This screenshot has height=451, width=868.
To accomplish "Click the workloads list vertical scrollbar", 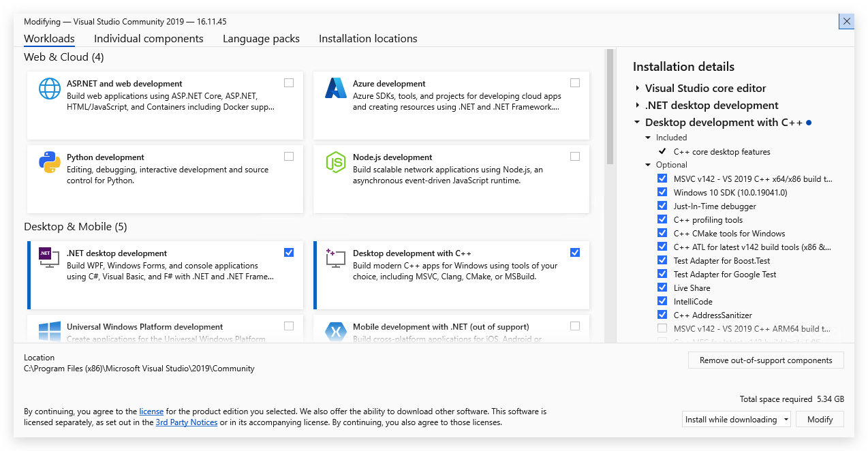I will coord(610,107).
